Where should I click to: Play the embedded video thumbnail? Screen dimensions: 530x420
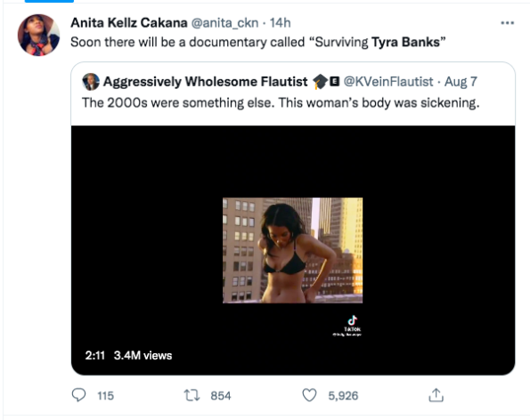(292, 250)
